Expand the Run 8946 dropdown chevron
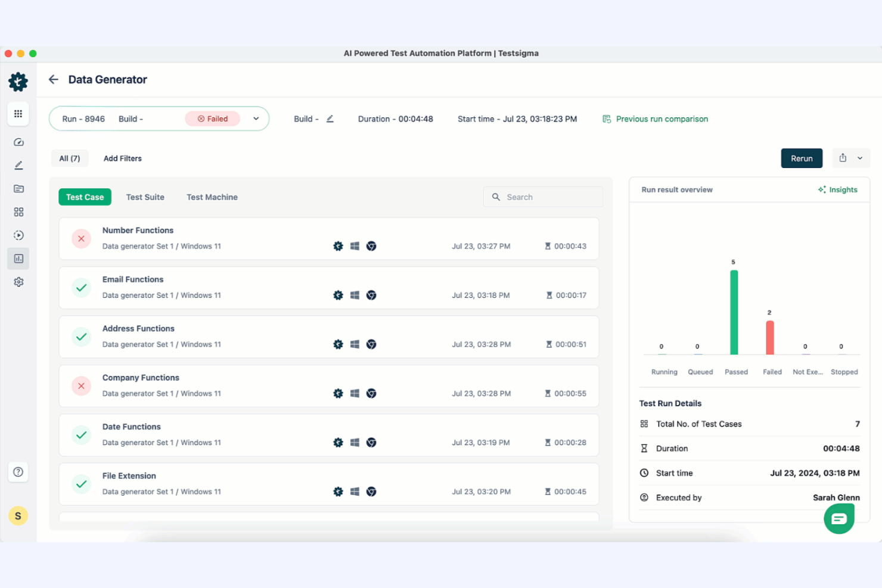This screenshot has width=882, height=588. 256,119
